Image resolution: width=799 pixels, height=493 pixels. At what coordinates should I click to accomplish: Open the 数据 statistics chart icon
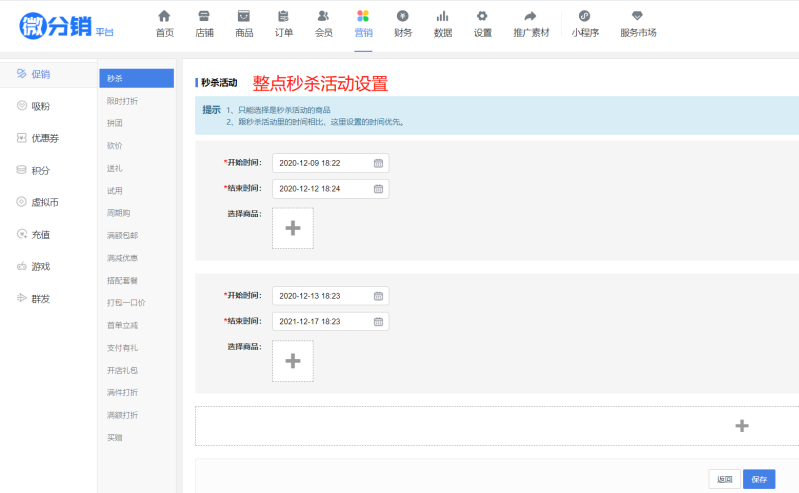coord(442,16)
